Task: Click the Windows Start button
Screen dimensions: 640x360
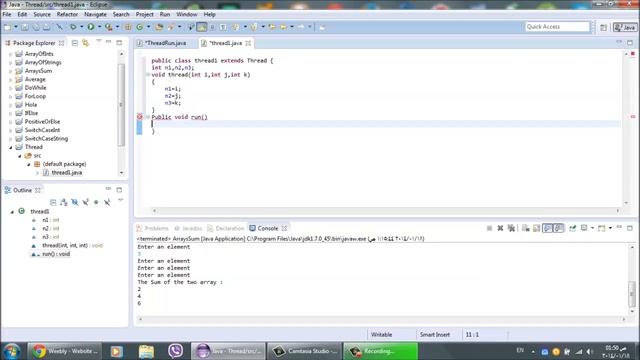Action: click(12, 351)
